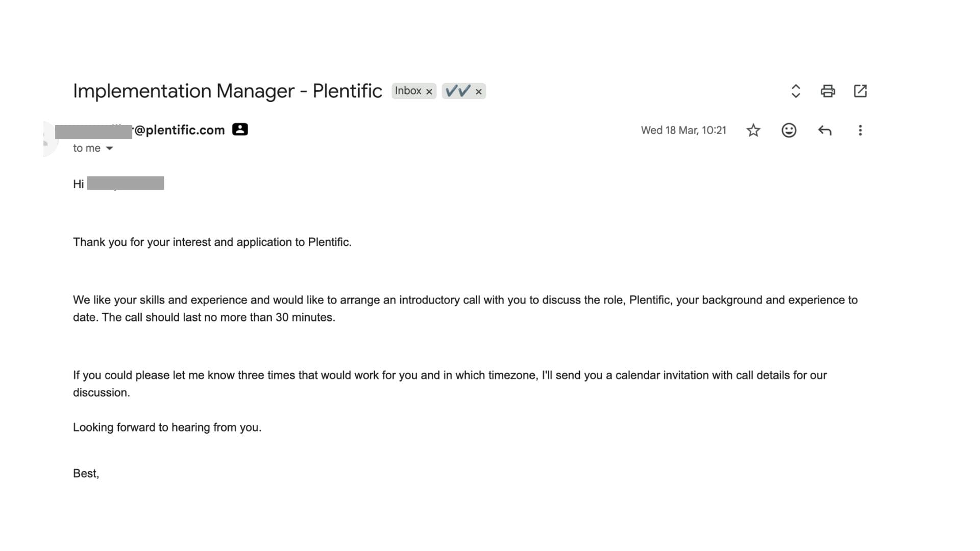
Task: Click the "Thank you for your interest" sentence
Action: (x=212, y=242)
